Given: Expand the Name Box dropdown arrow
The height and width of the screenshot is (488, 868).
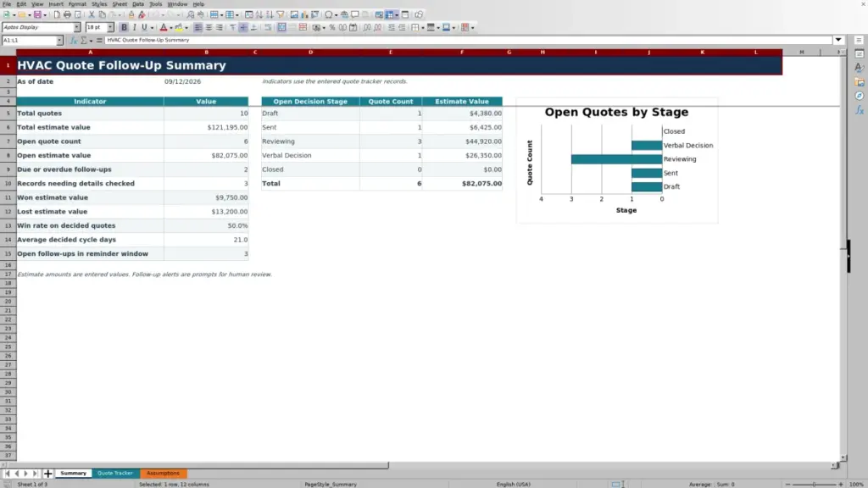Looking at the screenshot, I should click(59, 40).
